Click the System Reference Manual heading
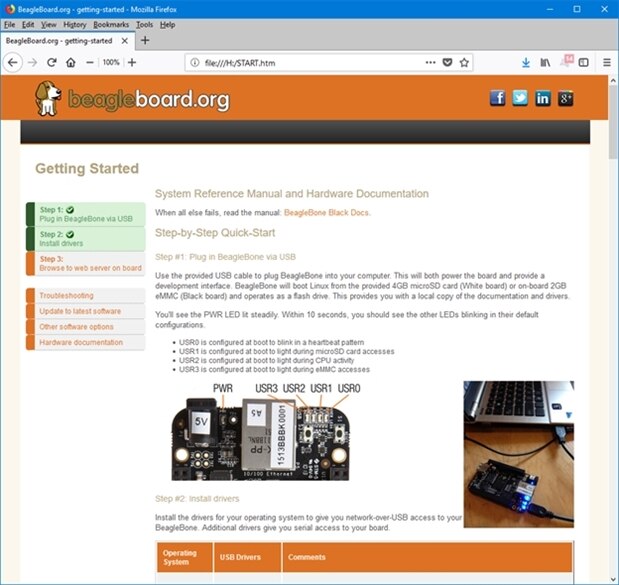 [x=291, y=194]
